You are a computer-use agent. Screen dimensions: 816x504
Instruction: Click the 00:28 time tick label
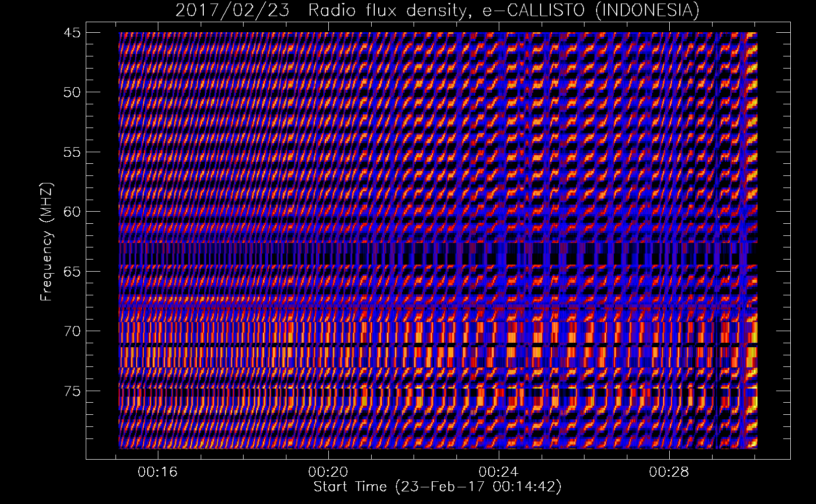669,472
